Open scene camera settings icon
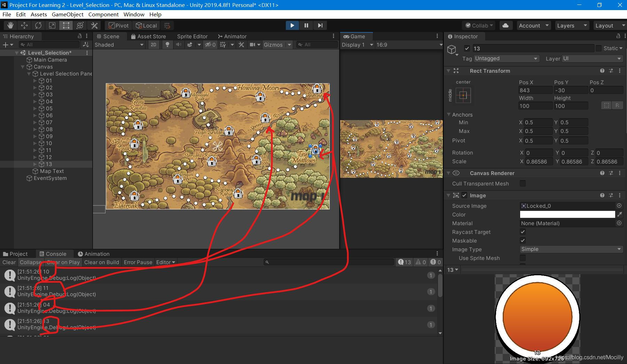The height and width of the screenshot is (364, 627). point(253,45)
